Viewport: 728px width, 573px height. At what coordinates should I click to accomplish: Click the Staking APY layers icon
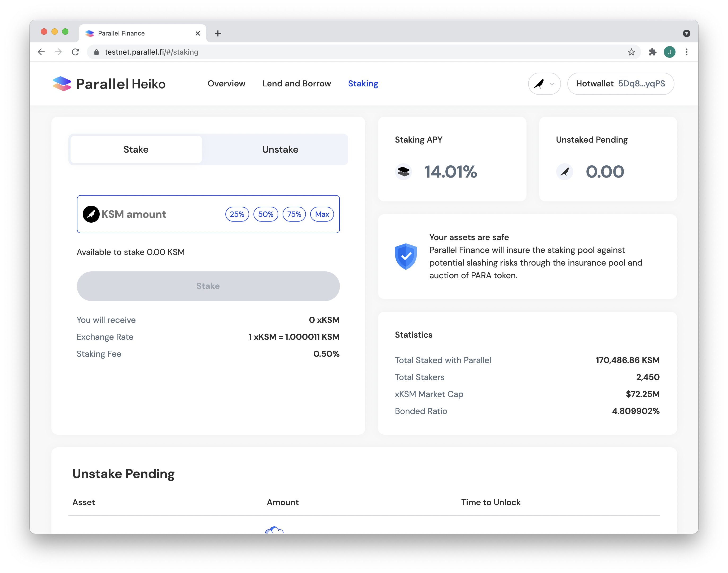coord(404,172)
